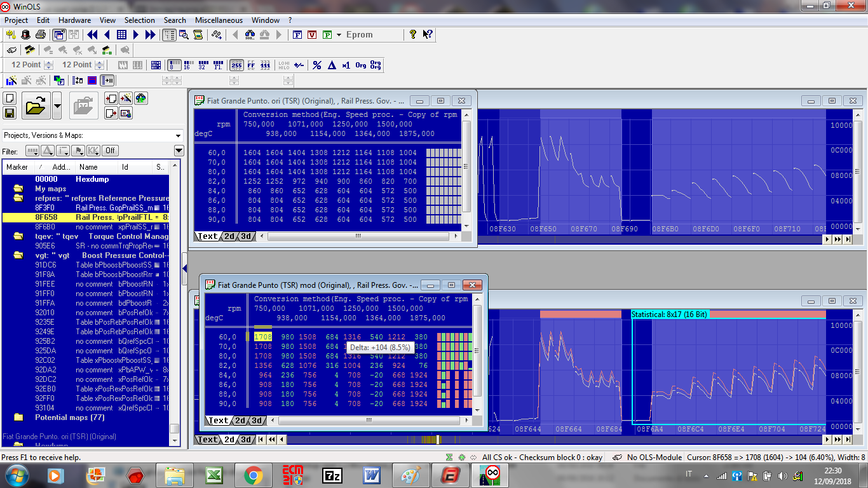The width and height of the screenshot is (868, 488).
Task: Click the magnifier search icon in top toolbar
Action: 184,34
